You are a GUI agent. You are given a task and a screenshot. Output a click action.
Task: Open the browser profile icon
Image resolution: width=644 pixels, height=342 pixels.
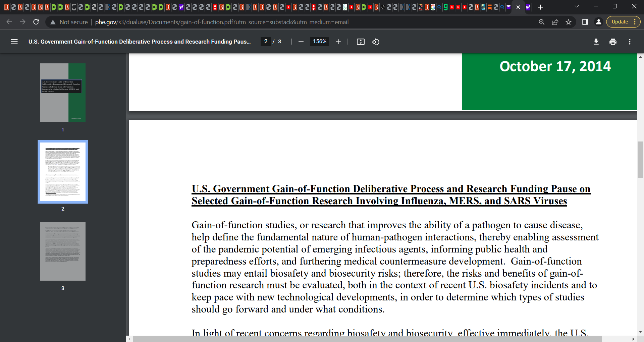point(598,22)
